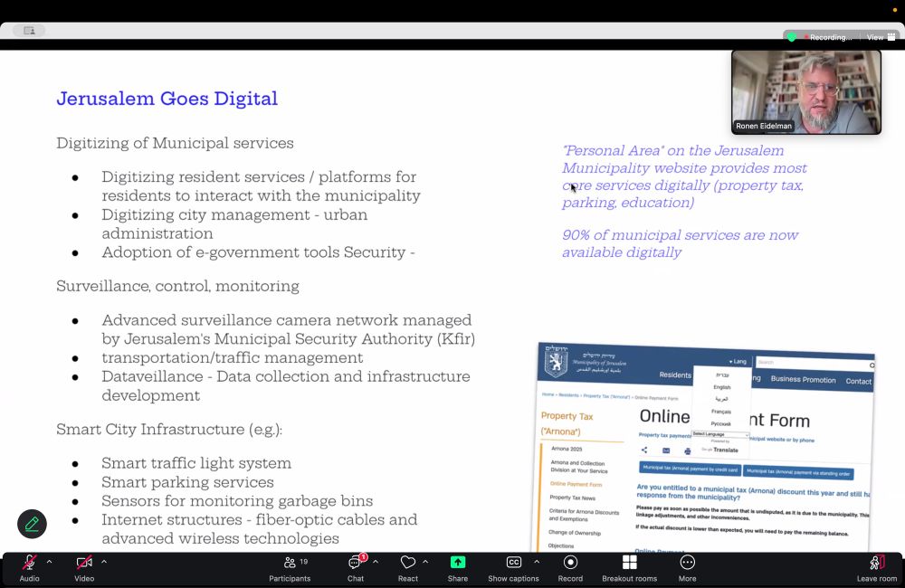Open the Select Language combo box
The height and width of the screenshot is (588, 905).
[x=720, y=434]
